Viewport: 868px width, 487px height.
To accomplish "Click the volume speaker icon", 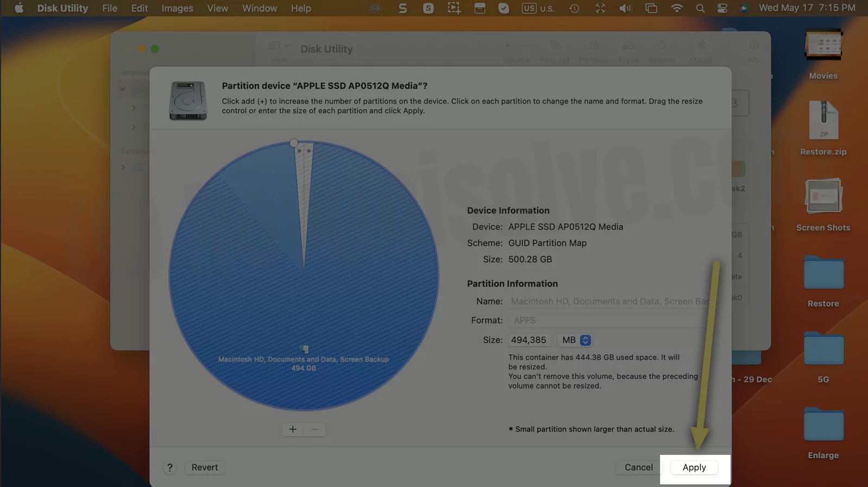I will (x=625, y=8).
